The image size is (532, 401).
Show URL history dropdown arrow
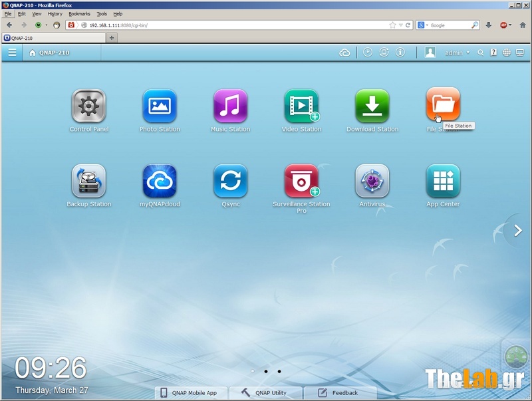[x=401, y=25]
